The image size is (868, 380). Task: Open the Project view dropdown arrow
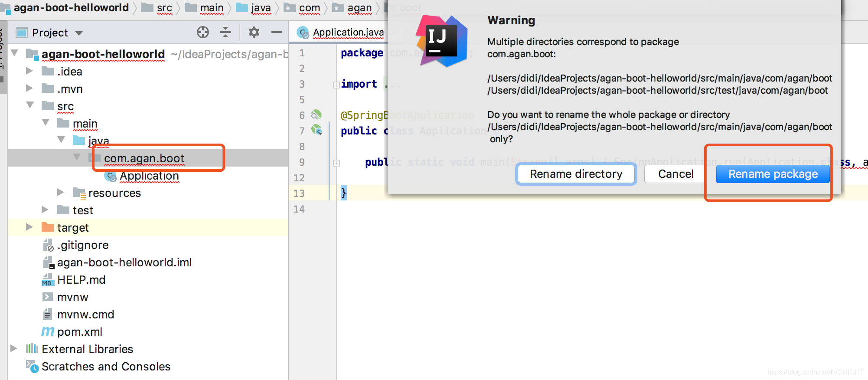79,33
